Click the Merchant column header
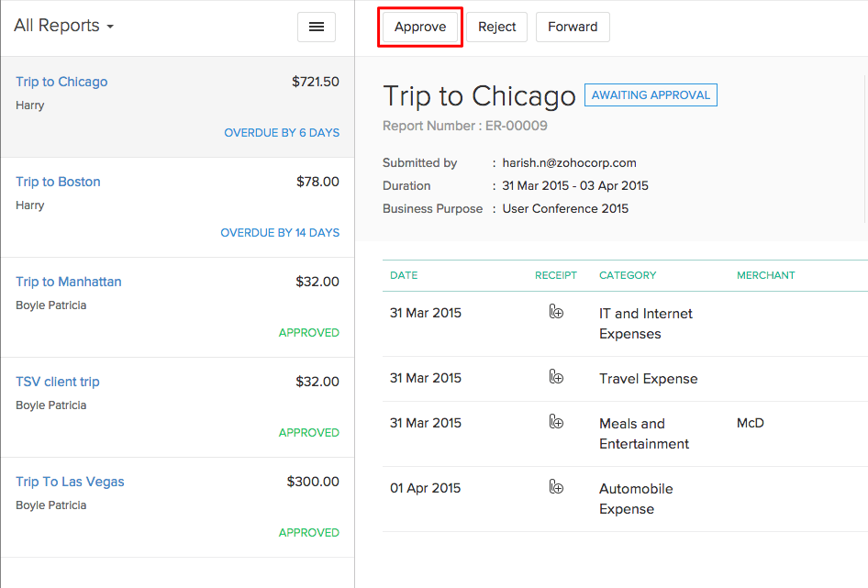 pyautogui.click(x=765, y=275)
